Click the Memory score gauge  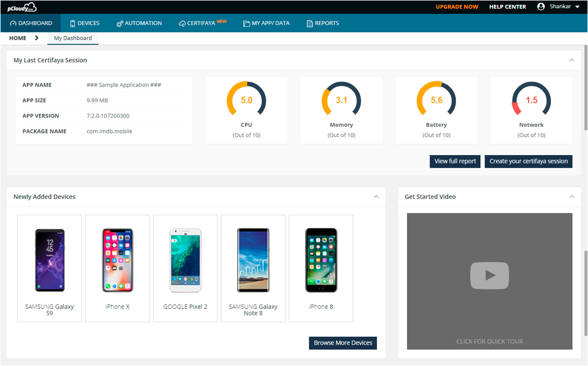click(x=342, y=99)
